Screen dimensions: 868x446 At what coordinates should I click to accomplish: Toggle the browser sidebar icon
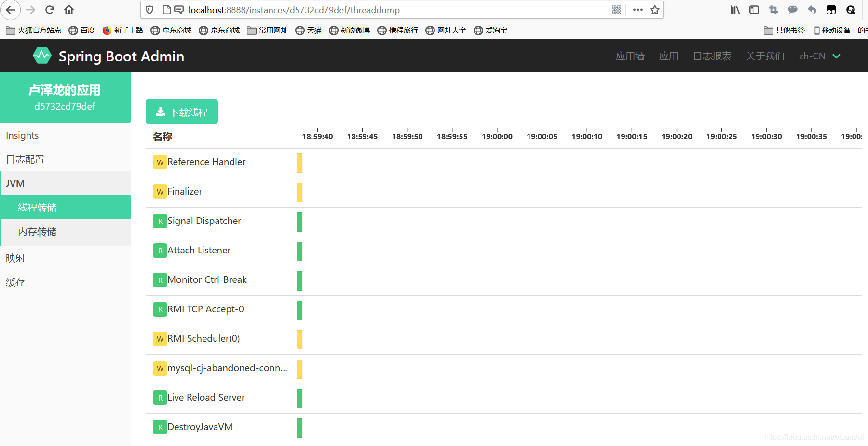point(754,10)
